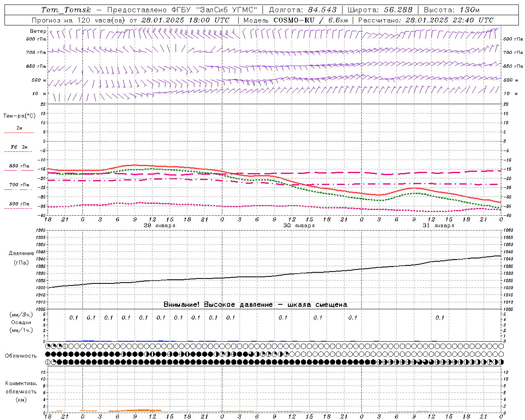Viewport: 525px width, 420px height.
Task: Click the "30 января" date label
Action: pos(299,226)
